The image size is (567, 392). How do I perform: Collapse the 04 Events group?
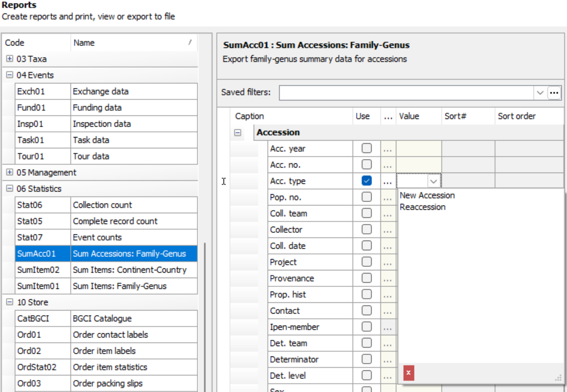click(10, 75)
